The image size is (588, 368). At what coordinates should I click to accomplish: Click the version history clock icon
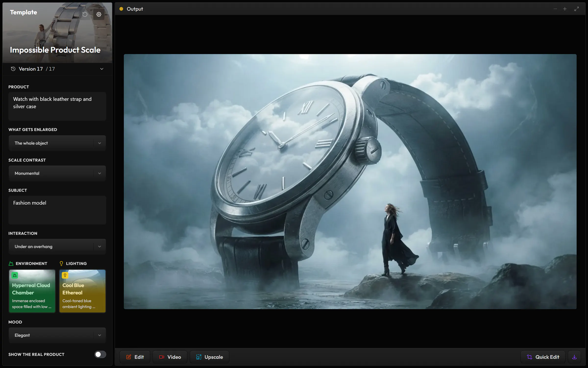click(x=13, y=69)
